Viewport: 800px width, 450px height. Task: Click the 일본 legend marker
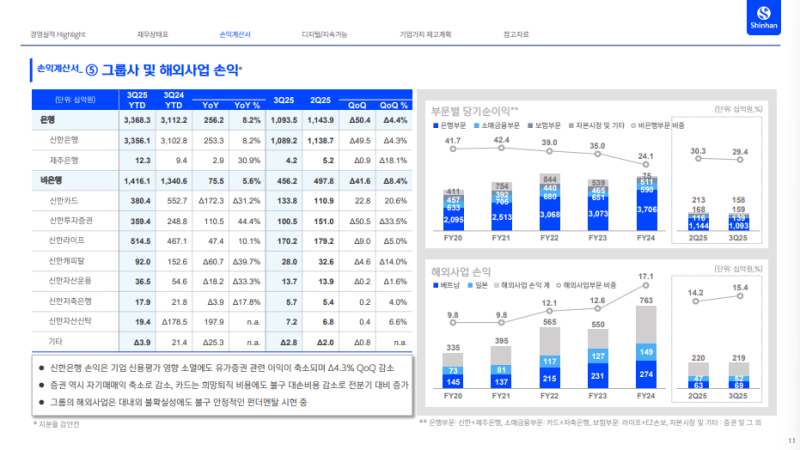(x=469, y=285)
